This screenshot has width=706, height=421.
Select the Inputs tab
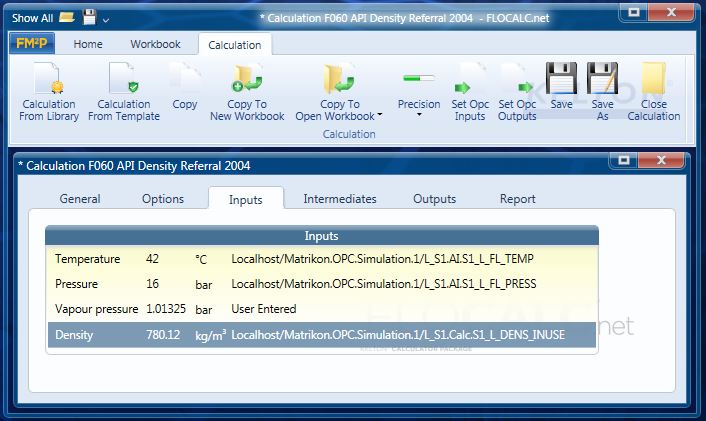245,199
